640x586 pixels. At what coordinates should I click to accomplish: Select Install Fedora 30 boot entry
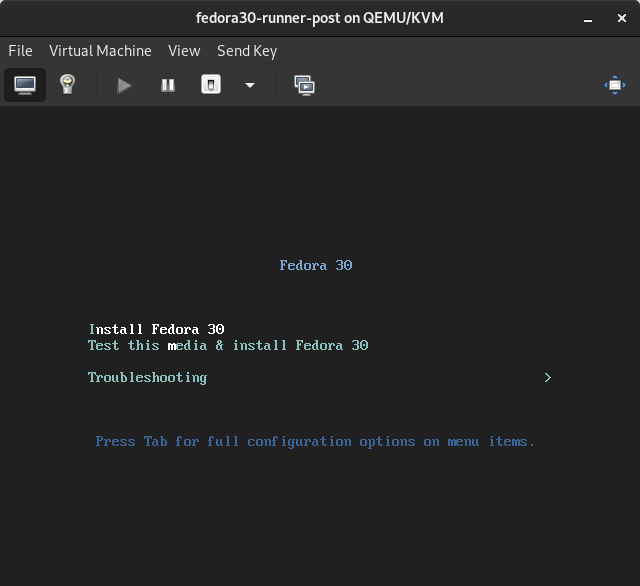(x=156, y=329)
